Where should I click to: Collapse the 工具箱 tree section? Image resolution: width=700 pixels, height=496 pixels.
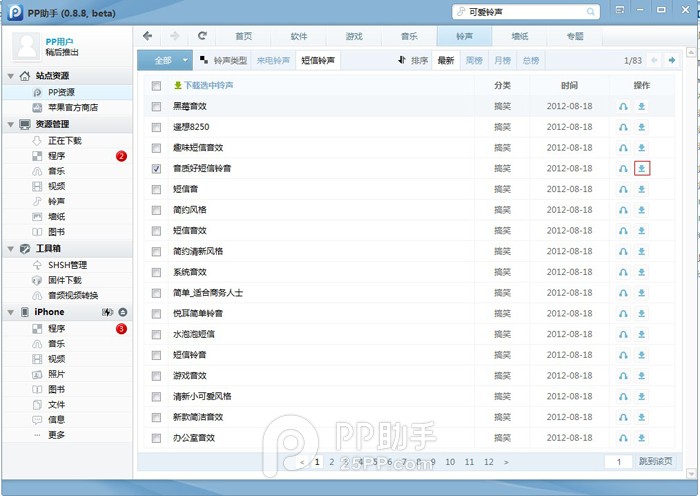click(x=10, y=249)
